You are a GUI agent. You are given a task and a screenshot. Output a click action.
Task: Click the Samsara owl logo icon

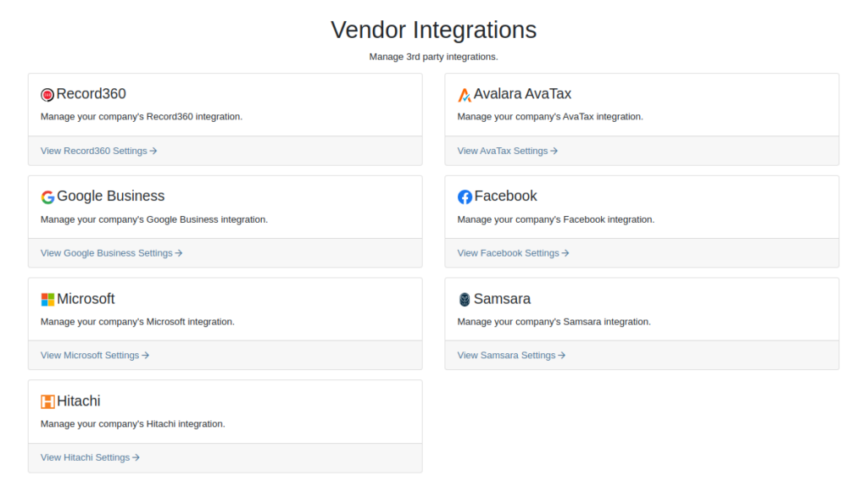pos(465,300)
